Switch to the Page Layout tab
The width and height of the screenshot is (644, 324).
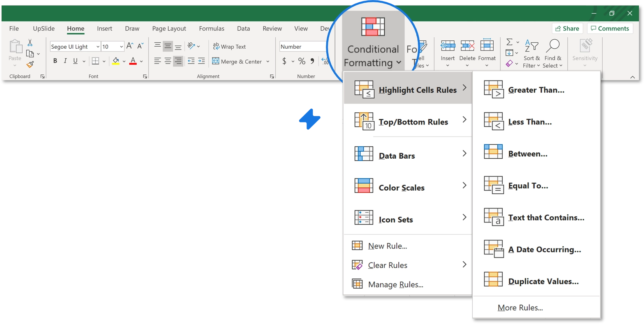coord(169,28)
